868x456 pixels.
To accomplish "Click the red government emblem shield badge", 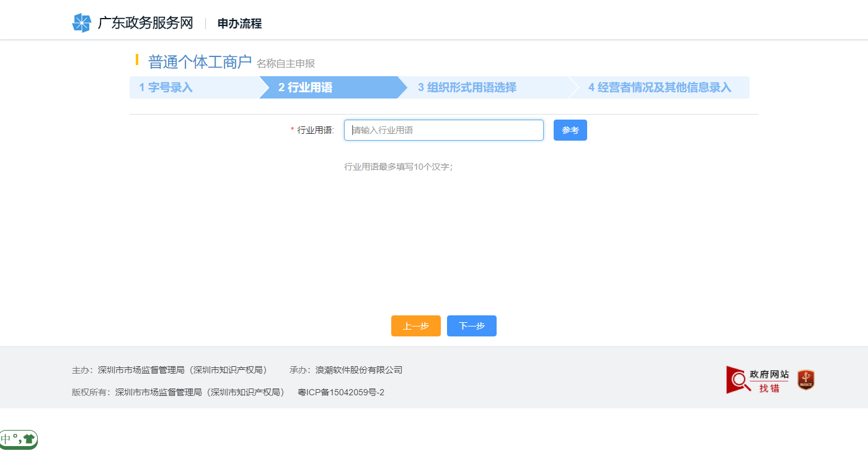I will (807, 380).
